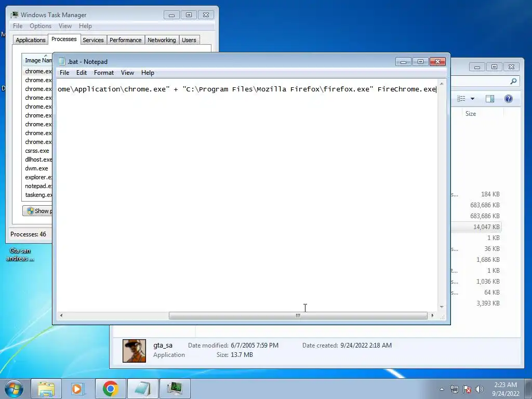Viewport: 532px width, 399px height.
Task: Open the Task Manager Help menu
Action: tap(85, 26)
